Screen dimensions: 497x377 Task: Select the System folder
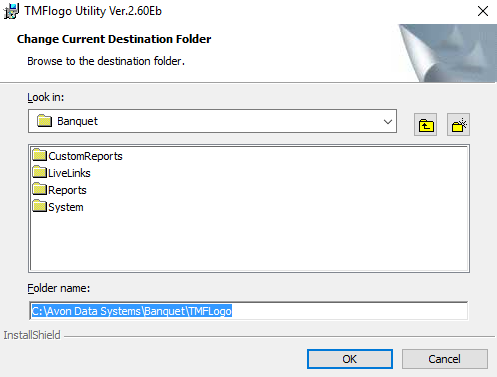tap(58, 207)
